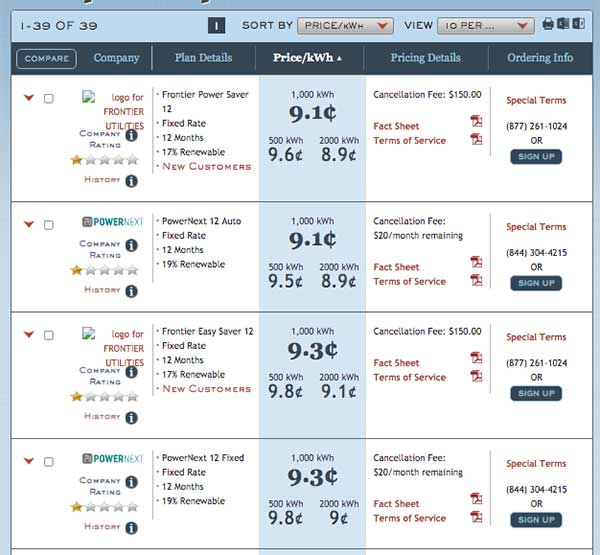600x555 pixels.
Task: Go to page 1 in pagination
Action: click(217, 26)
